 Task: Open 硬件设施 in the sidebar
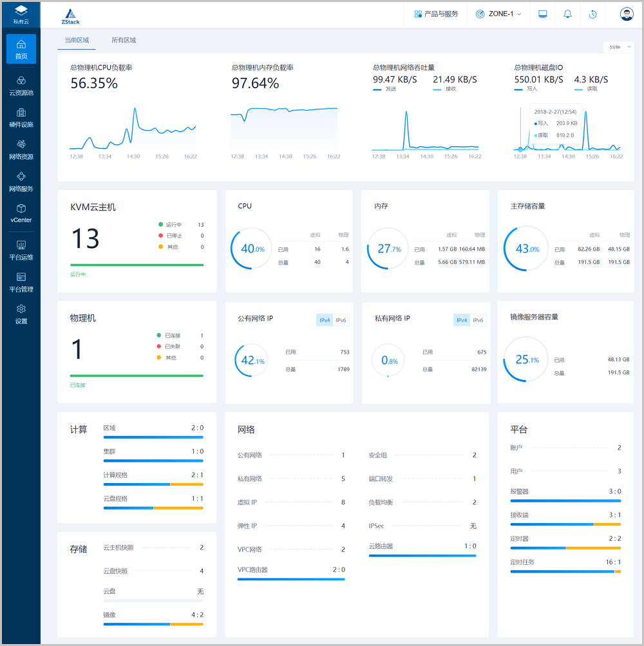click(21, 117)
